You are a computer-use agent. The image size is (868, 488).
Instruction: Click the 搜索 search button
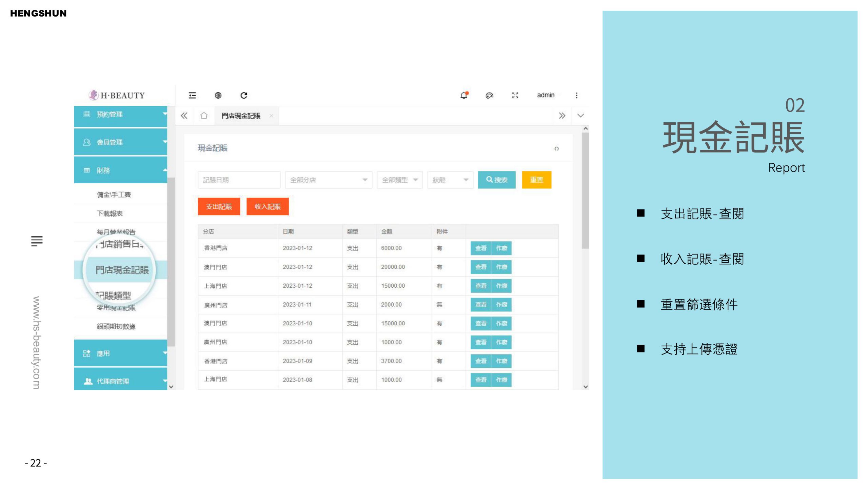pyautogui.click(x=497, y=180)
